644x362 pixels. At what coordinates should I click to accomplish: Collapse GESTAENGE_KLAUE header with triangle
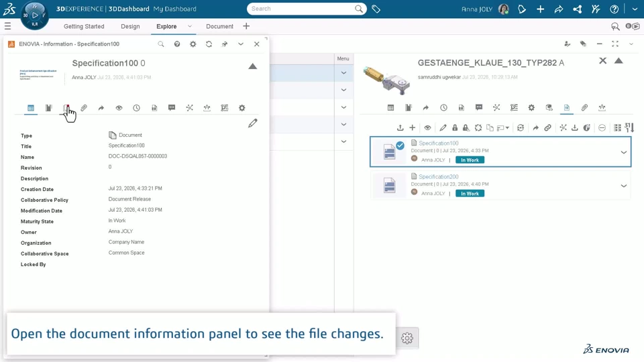point(619,61)
